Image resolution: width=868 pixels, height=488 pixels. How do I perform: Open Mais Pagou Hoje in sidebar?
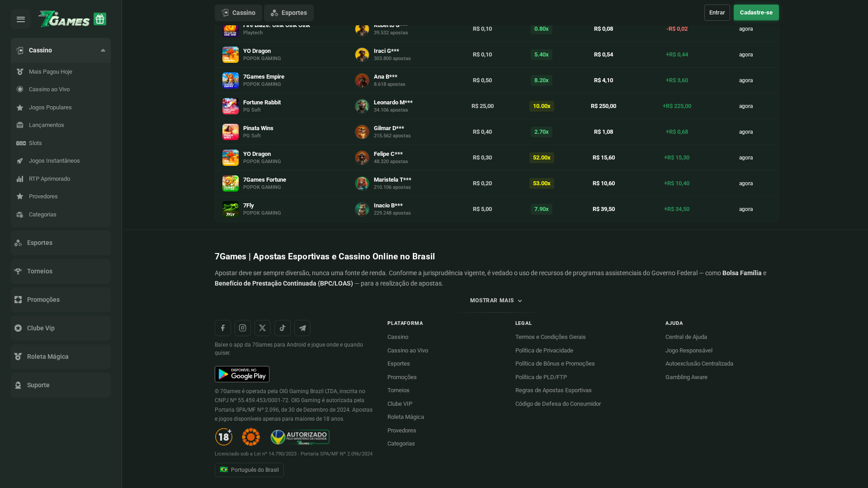pos(61,72)
